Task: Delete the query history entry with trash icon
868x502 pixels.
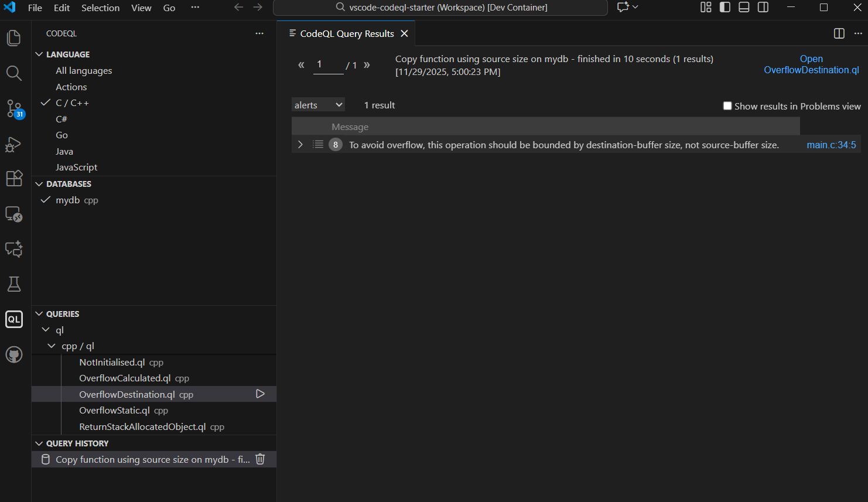Action: [x=260, y=459]
